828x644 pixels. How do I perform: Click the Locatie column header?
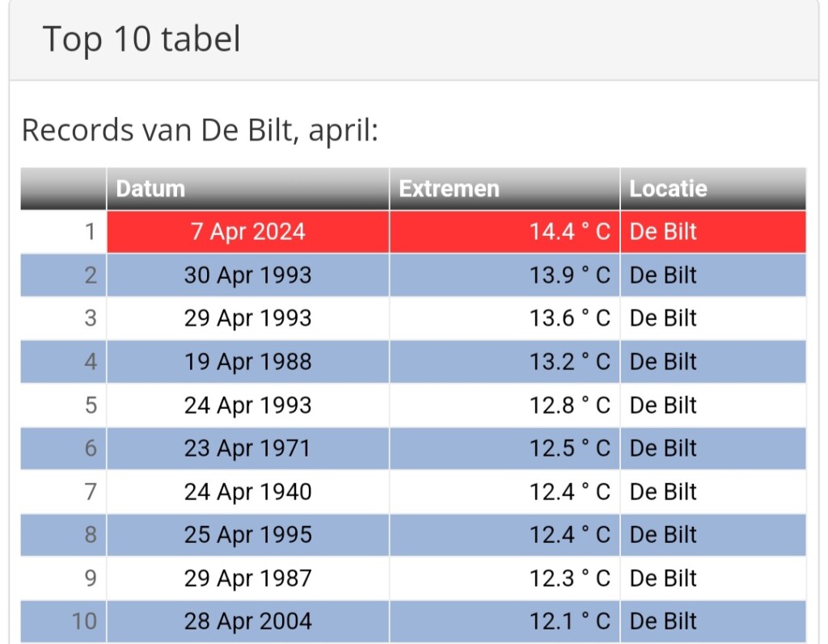point(713,189)
